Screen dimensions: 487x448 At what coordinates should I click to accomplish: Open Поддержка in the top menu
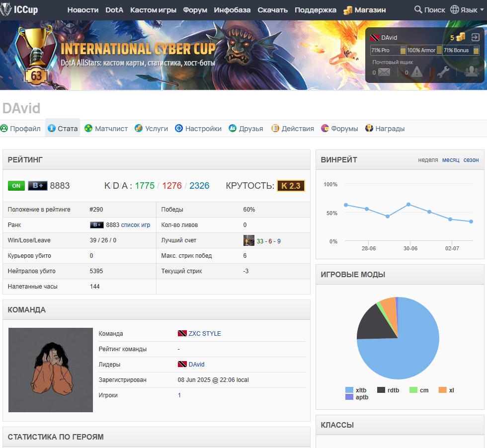click(x=315, y=10)
